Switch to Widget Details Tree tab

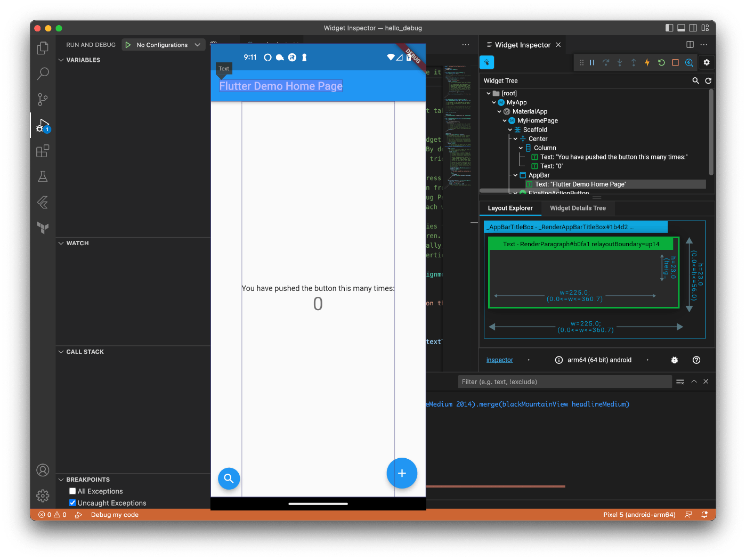click(x=578, y=208)
